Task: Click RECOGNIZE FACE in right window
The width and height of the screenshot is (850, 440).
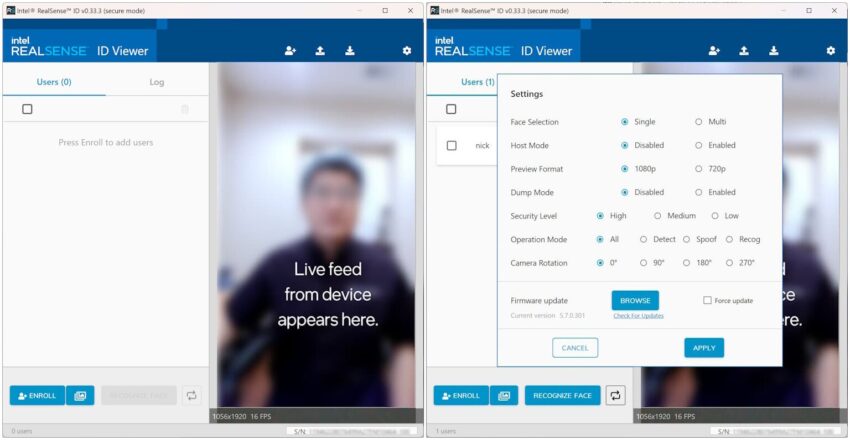Action: pyautogui.click(x=563, y=396)
